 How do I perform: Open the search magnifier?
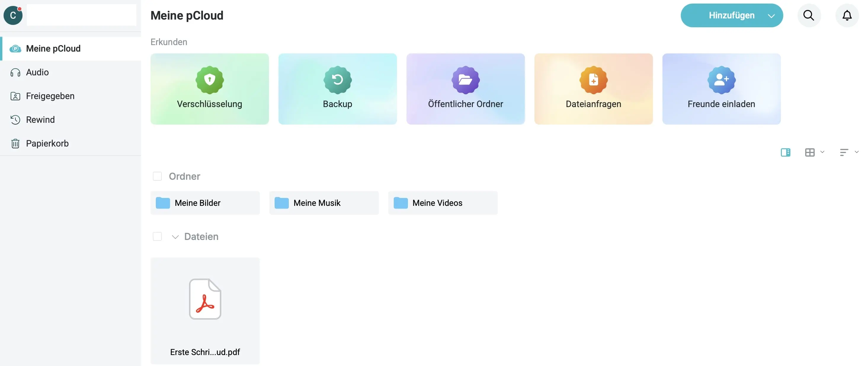pyautogui.click(x=809, y=15)
